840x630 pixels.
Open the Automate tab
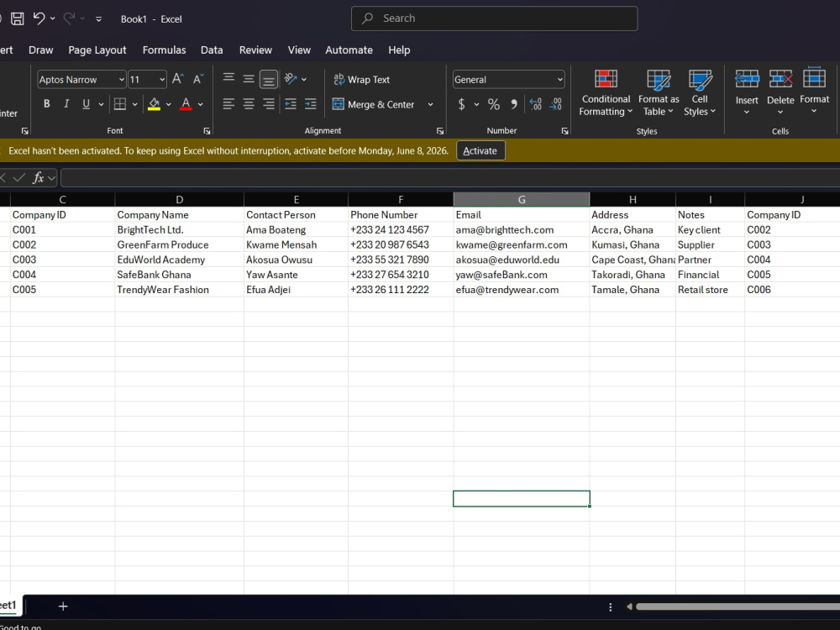pyautogui.click(x=349, y=50)
